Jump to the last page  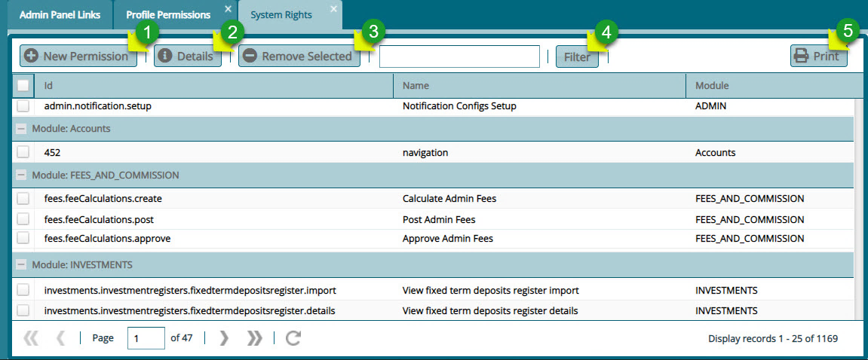254,338
